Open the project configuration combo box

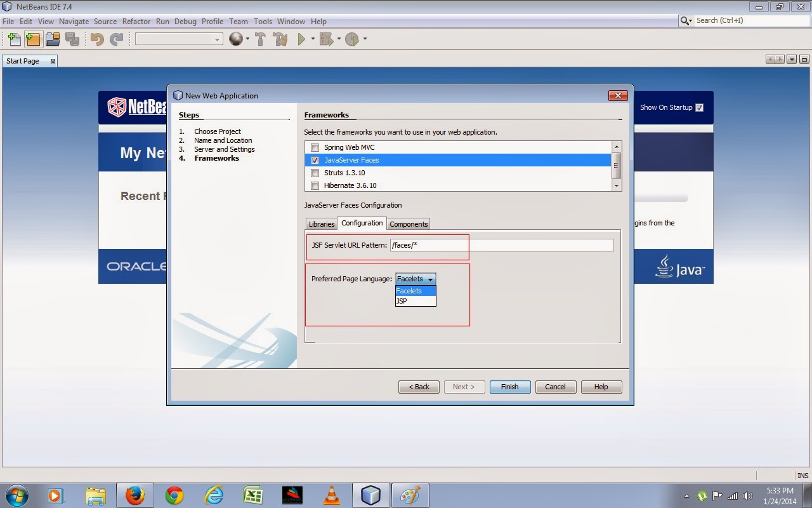click(x=179, y=39)
